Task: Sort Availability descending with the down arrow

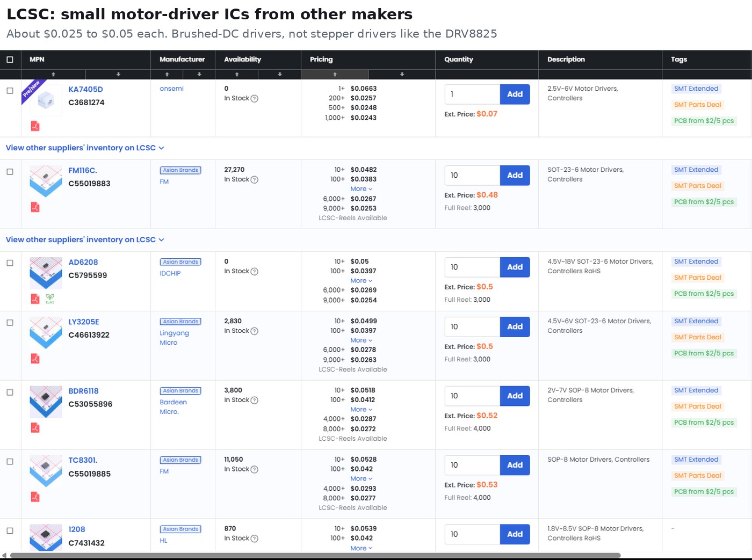Action: click(280, 74)
